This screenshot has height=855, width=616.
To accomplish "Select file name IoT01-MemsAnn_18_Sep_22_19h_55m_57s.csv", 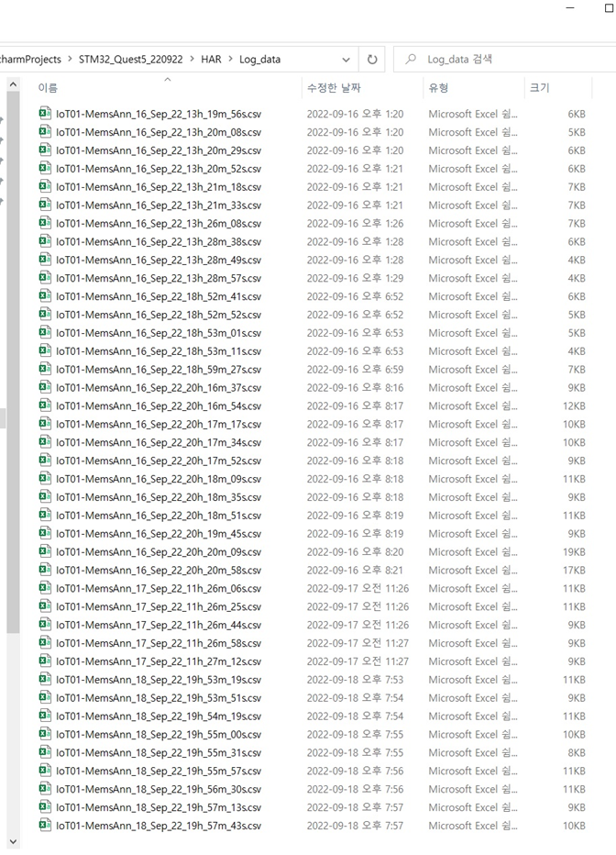I will click(x=159, y=772).
